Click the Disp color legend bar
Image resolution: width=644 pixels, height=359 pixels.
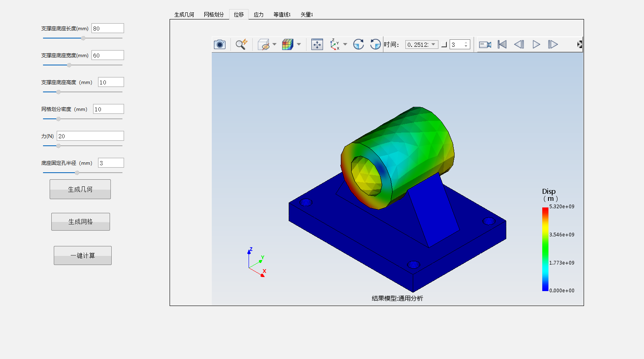[545, 249]
